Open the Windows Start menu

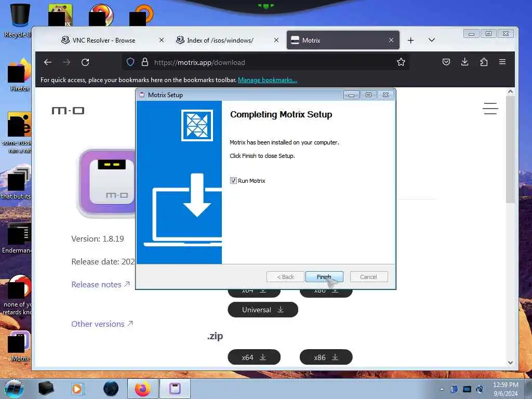14,389
